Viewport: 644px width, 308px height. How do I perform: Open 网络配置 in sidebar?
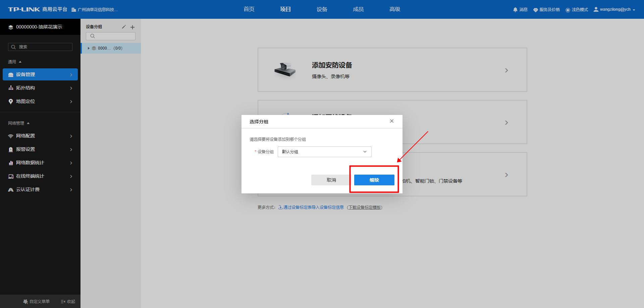[x=40, y=136]
